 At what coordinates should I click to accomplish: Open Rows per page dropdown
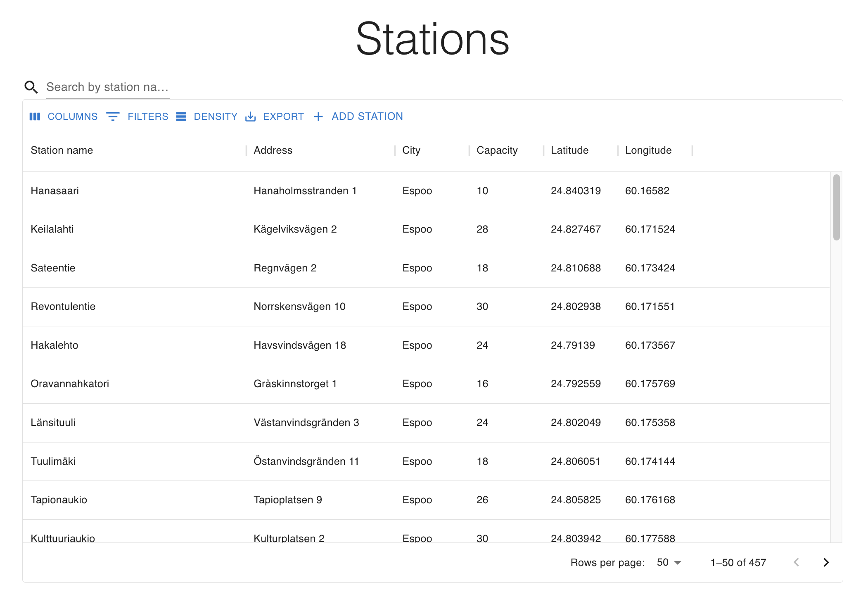pos(669,562)
